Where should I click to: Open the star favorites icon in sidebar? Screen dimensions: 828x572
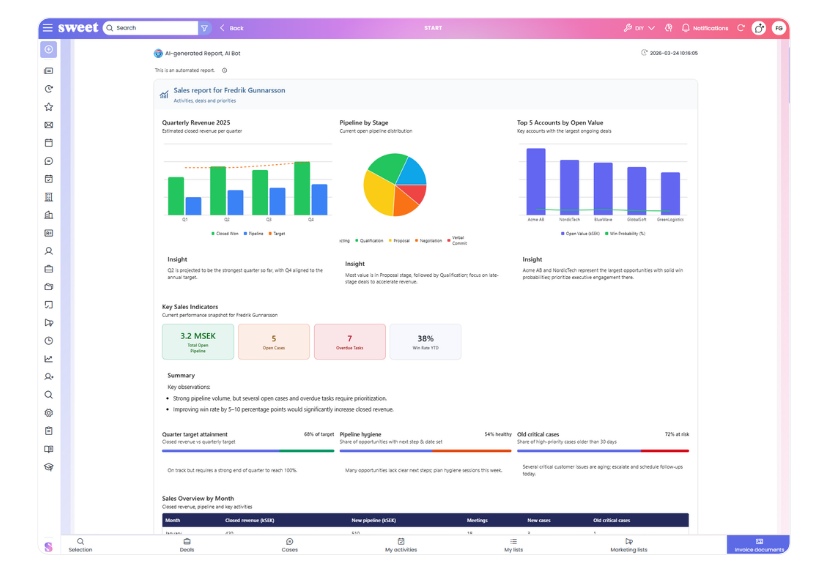48,107
